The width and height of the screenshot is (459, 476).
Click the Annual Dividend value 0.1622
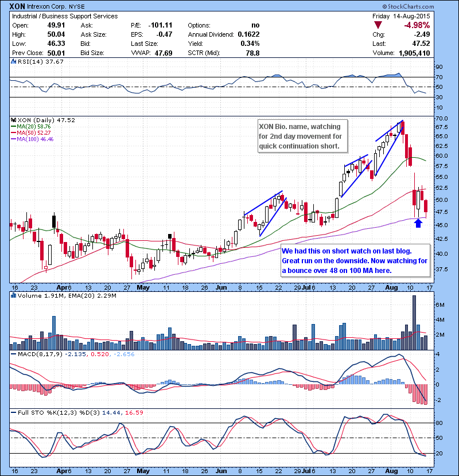[249, 34]
